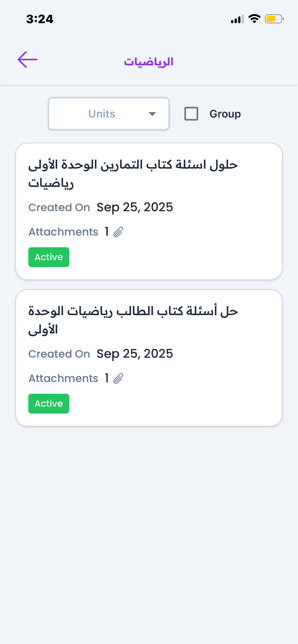Viewport: 298px width, 644px height.
Task: Tap the Wi-Fi status icon
Action: 254,19
